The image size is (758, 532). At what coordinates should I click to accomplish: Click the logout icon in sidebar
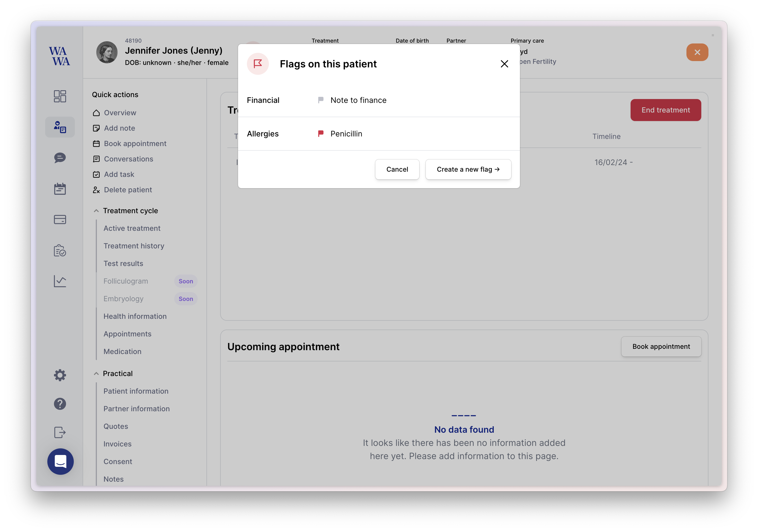(60, 432)
